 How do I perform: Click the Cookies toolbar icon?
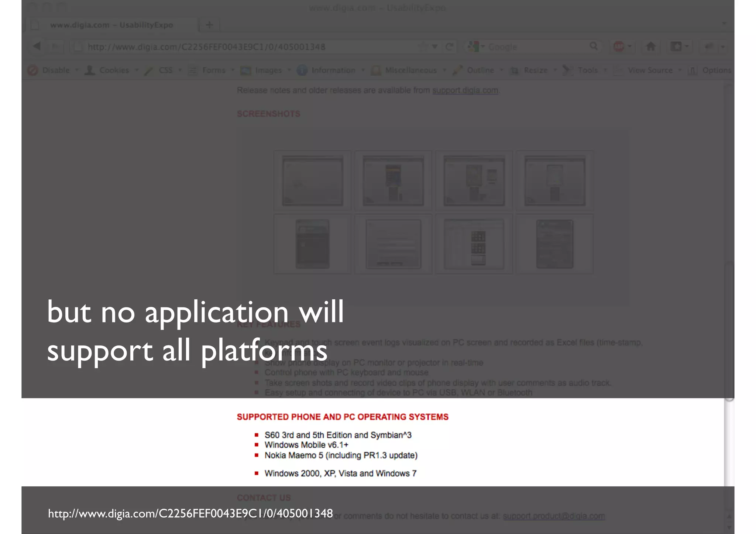[x=90, y=70]
